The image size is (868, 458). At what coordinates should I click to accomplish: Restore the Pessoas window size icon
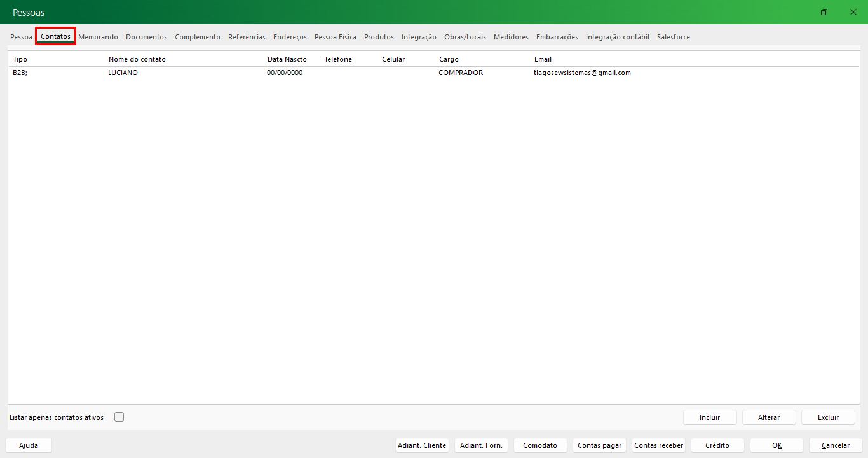(x=824, y=13)
